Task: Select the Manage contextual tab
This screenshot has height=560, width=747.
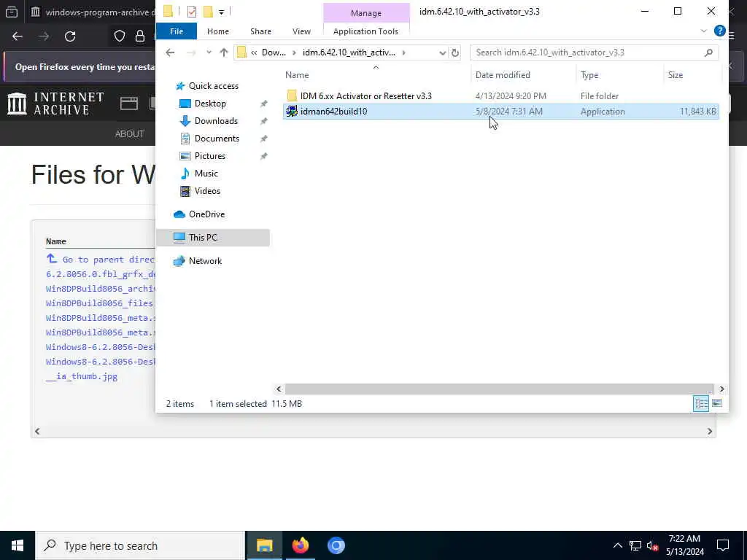Action: [366, 13]
